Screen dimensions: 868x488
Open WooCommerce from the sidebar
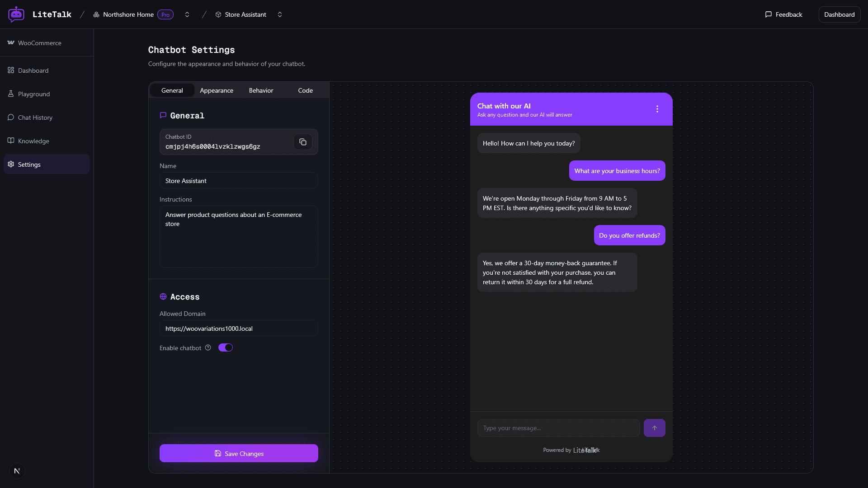pos(39,43)
